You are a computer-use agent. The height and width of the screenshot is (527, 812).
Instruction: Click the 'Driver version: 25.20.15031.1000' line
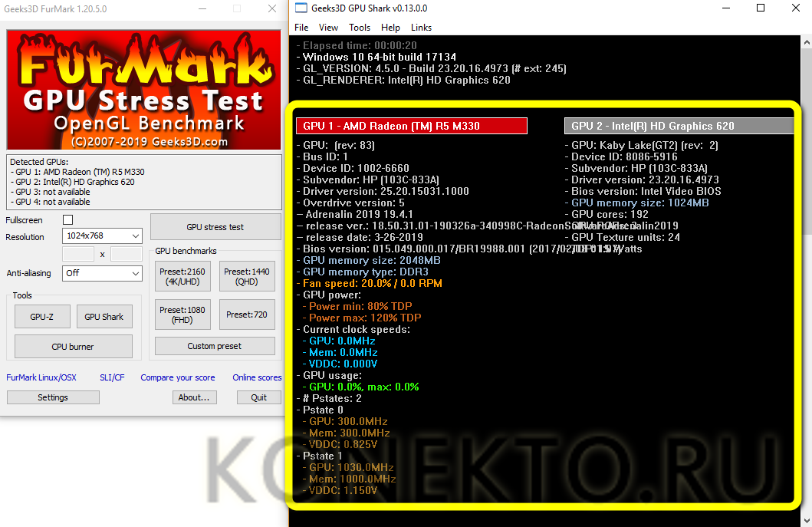click(383, 191)
